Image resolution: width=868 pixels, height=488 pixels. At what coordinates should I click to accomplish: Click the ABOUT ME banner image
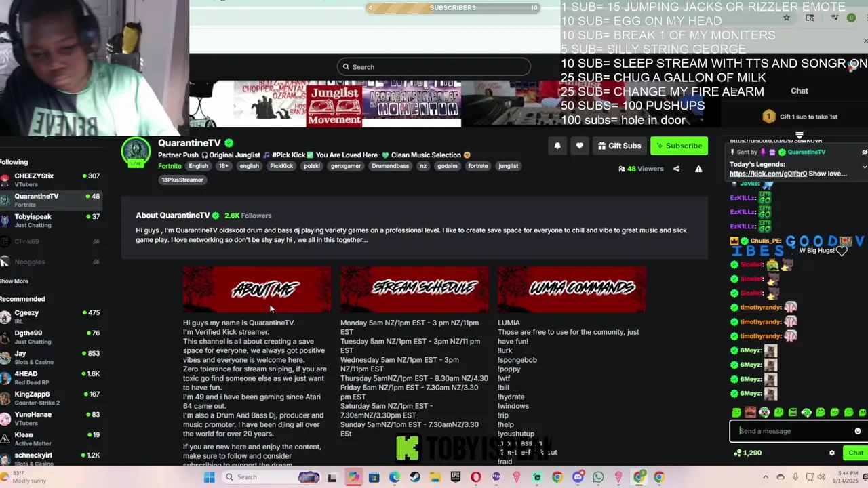[x=257, y=289]
